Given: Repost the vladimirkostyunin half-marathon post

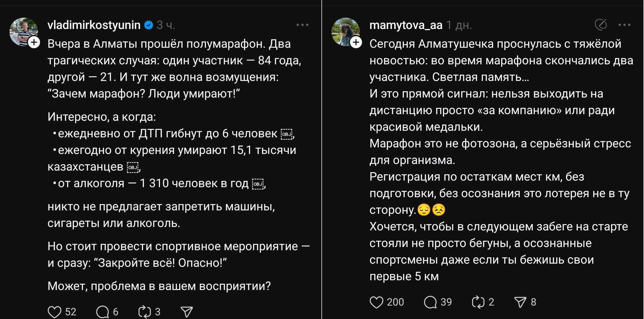Looking at the screenshot, I should pyautogui.click(x=145, y=312).
